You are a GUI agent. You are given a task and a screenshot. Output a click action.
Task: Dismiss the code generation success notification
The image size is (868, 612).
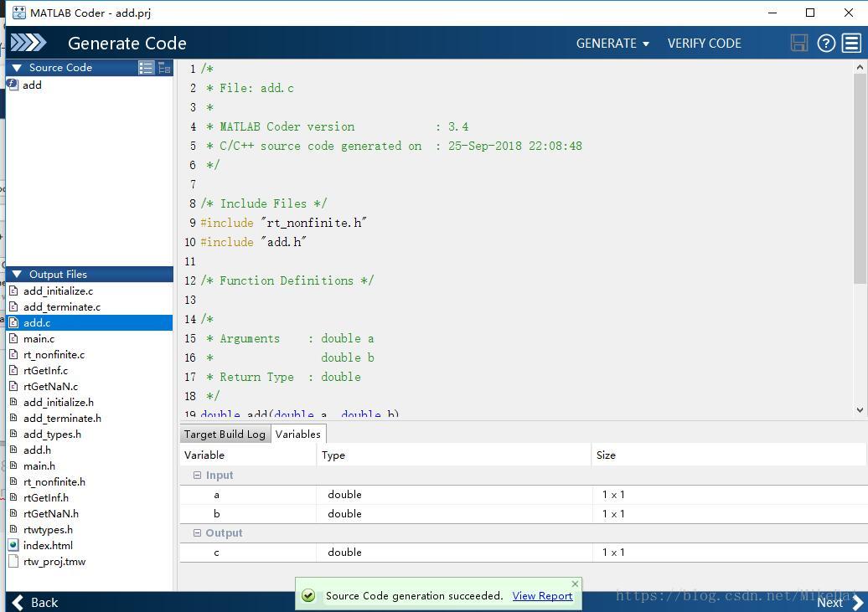[x=575, y=584]
